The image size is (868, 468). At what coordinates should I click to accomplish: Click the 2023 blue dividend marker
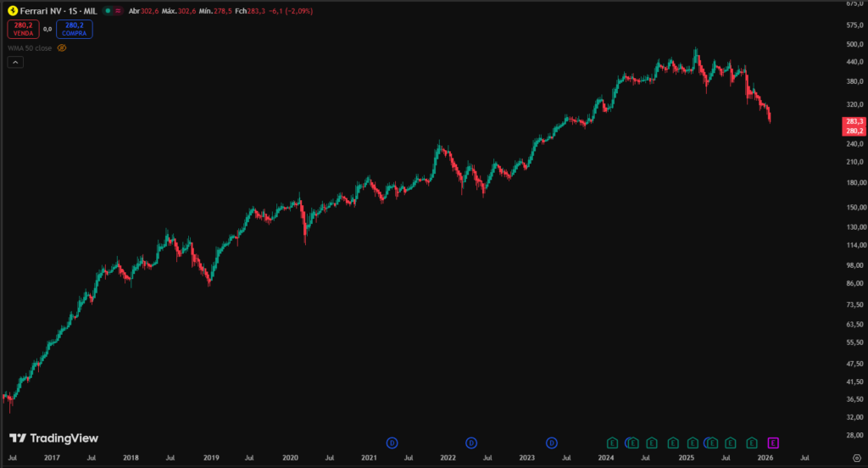click(552, 443)
